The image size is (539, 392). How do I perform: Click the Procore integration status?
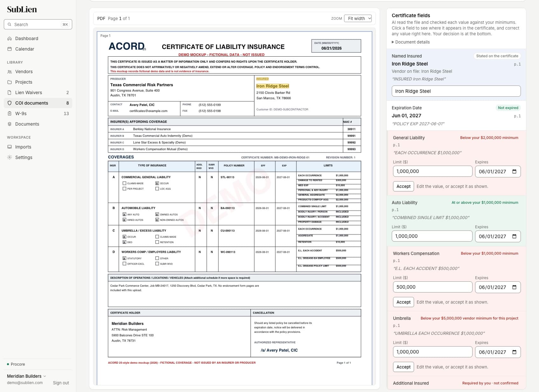pyautogui.click(x=16, y=364)
